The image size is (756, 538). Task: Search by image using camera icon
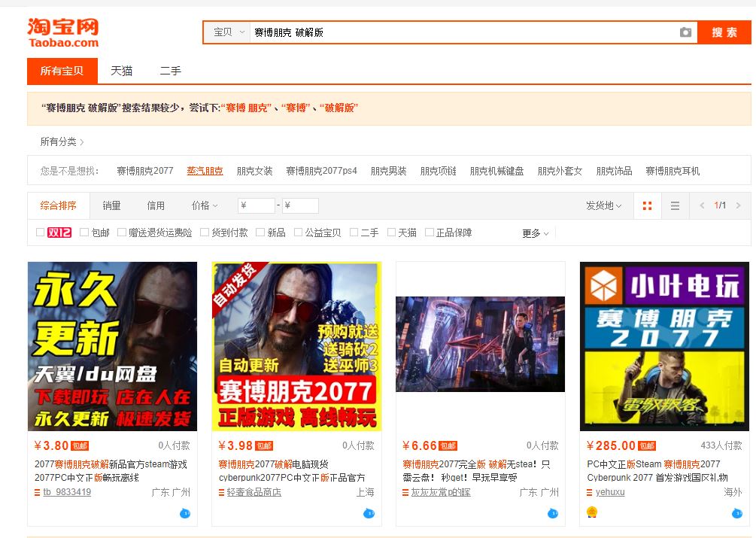pos(685,32)
